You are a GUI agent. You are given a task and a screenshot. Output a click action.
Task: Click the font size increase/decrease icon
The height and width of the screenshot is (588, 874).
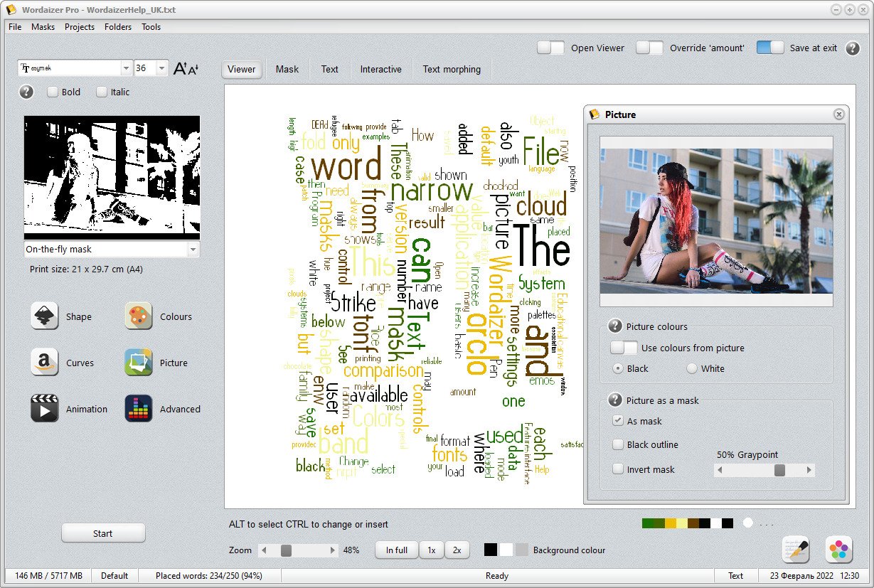tap(186, 68)
